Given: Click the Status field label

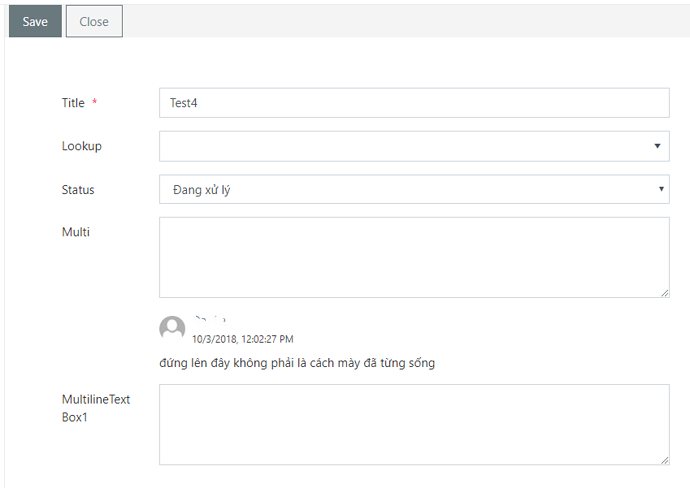Looking at the screenshot, I should coord(78,190).
